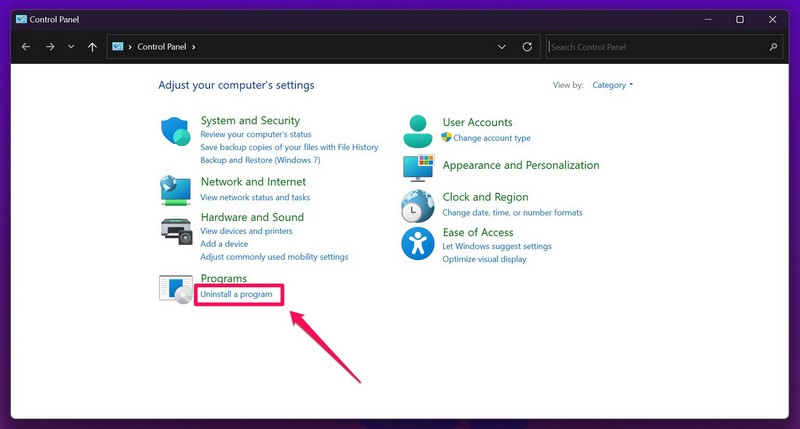Go back with the back arrow
The height and width of the screenshot is (429, 800).
(26, 47)
